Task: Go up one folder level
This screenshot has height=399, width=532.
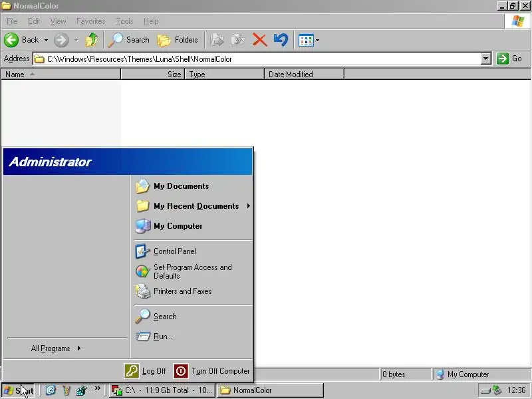Action: click(91, 40)
